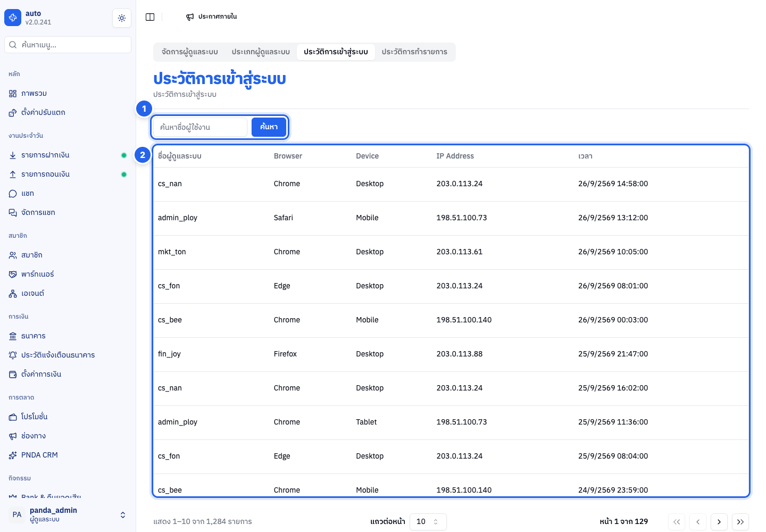Click the mkt_ton username cell

point(172,252)
